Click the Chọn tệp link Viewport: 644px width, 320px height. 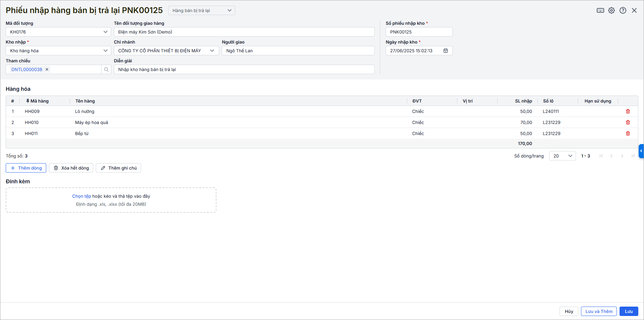point(81,196)
